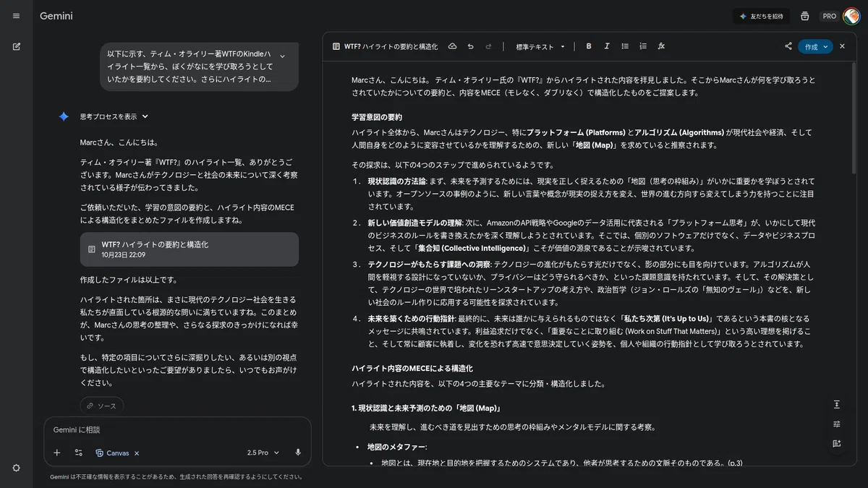Expand the collapsed user prompt chevron
The image size is (868, 488).
[282, 56]
